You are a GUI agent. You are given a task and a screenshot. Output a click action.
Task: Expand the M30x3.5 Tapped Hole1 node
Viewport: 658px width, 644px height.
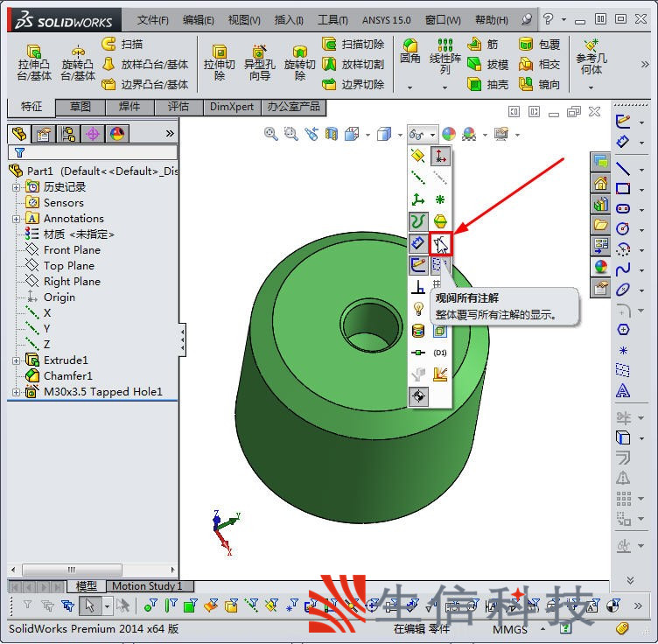click(x=16, y=392)
